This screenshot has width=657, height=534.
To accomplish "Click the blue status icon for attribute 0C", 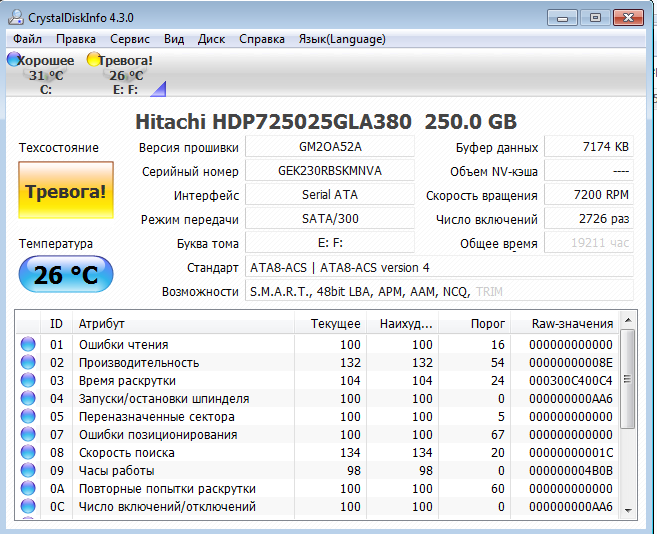I will (x=28, y=506).
